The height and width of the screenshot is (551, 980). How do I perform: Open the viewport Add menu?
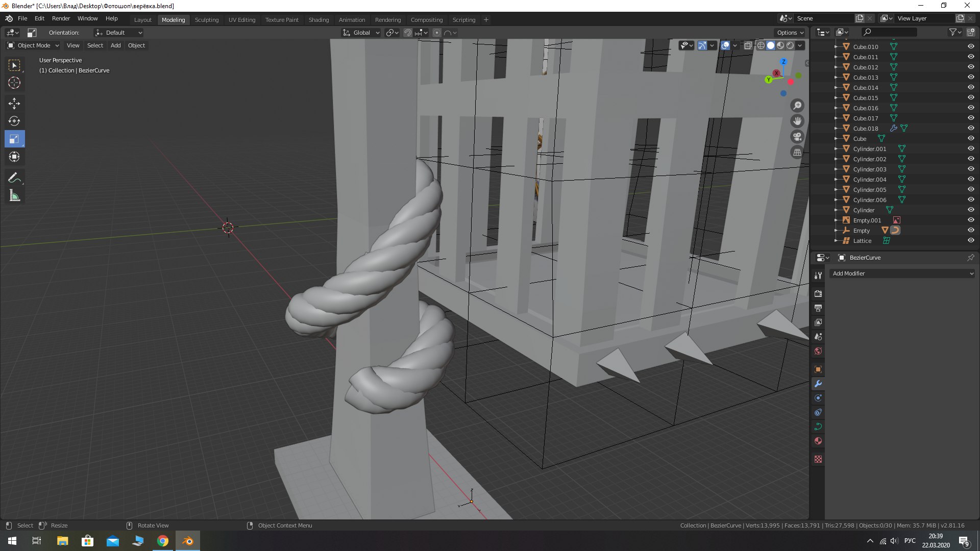[116, 45]
